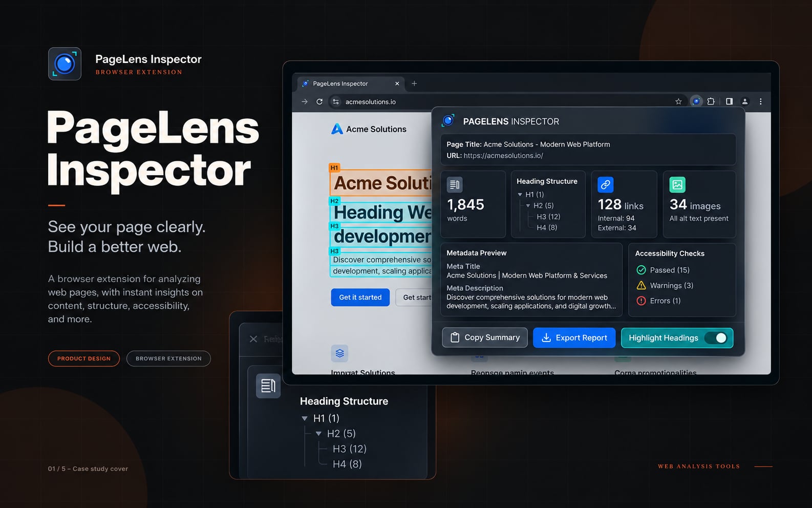Click the Export Report button

click(x=574, y=337)
